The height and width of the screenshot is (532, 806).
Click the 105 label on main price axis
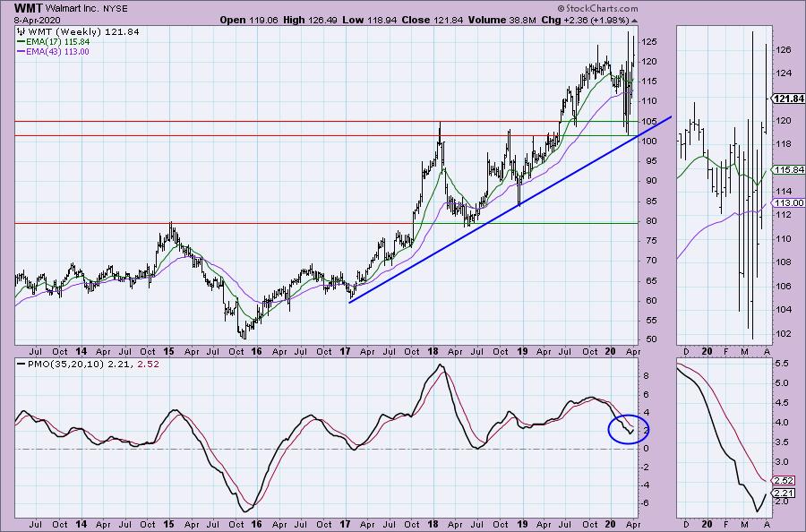pos(649,121)
